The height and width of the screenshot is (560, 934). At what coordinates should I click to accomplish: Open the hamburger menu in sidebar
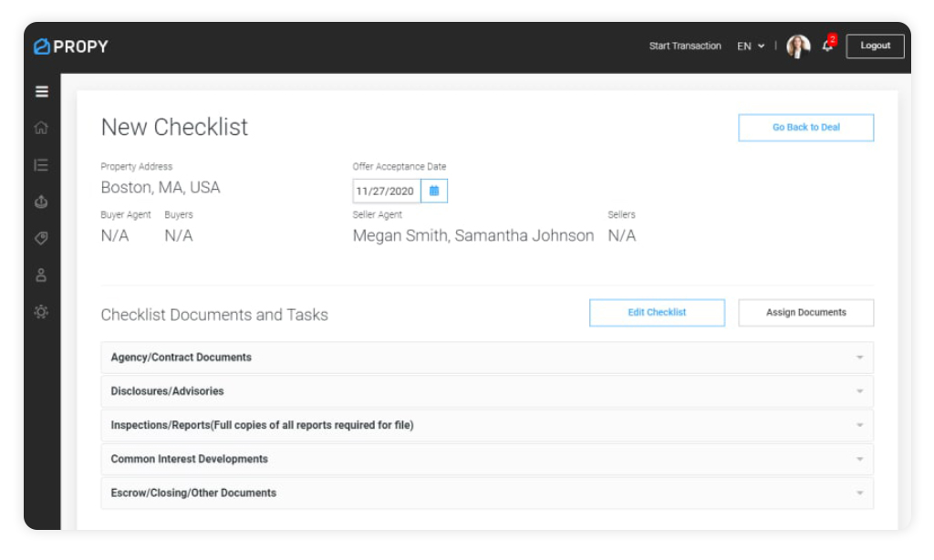(x=42, y=91)
